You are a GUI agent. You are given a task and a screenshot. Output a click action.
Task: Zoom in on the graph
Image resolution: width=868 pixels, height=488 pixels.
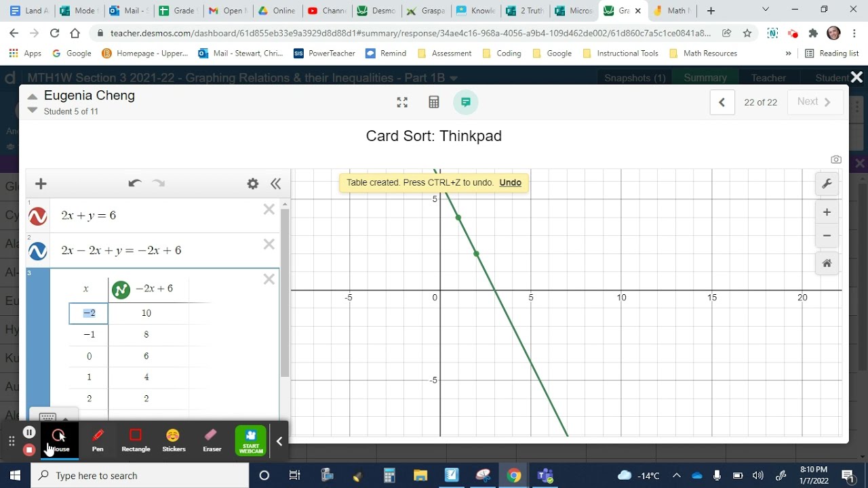click(x=827, y=212)
